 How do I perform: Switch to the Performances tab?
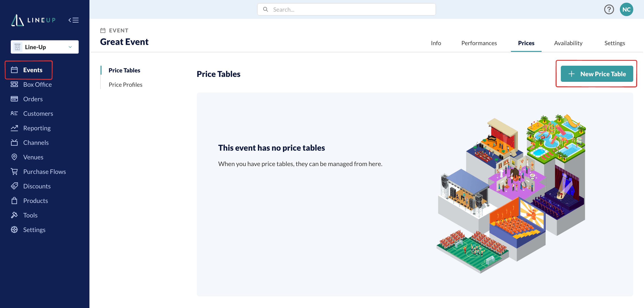point(479,43)
